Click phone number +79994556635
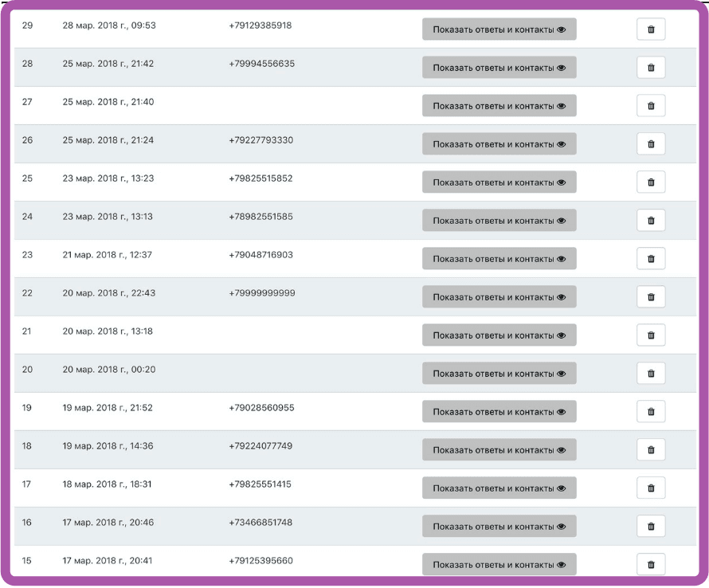 tap(261, 64)
